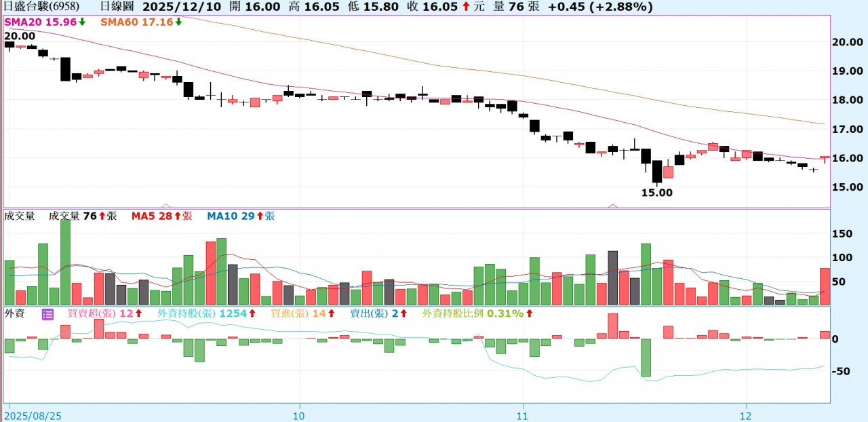Screen dimensions: 868x422
Task: Click the red arrow after 買賣超 12
Action: (138, 314)
